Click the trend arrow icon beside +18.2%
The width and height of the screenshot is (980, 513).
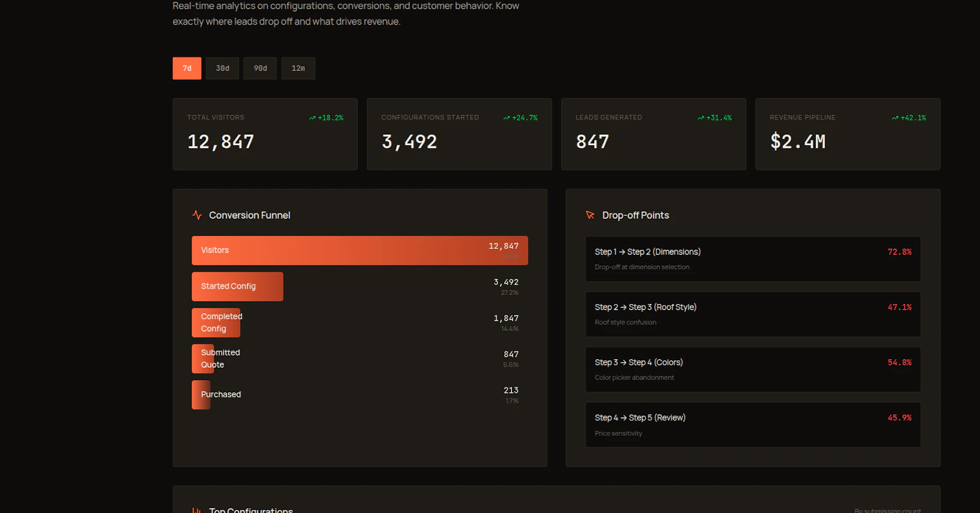coord(312,118)
